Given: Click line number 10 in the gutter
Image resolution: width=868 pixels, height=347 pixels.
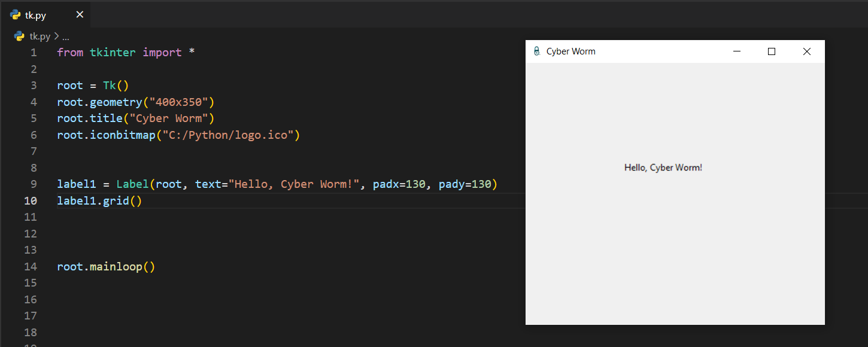Looking at the screenshot, I should click(30, 201).
